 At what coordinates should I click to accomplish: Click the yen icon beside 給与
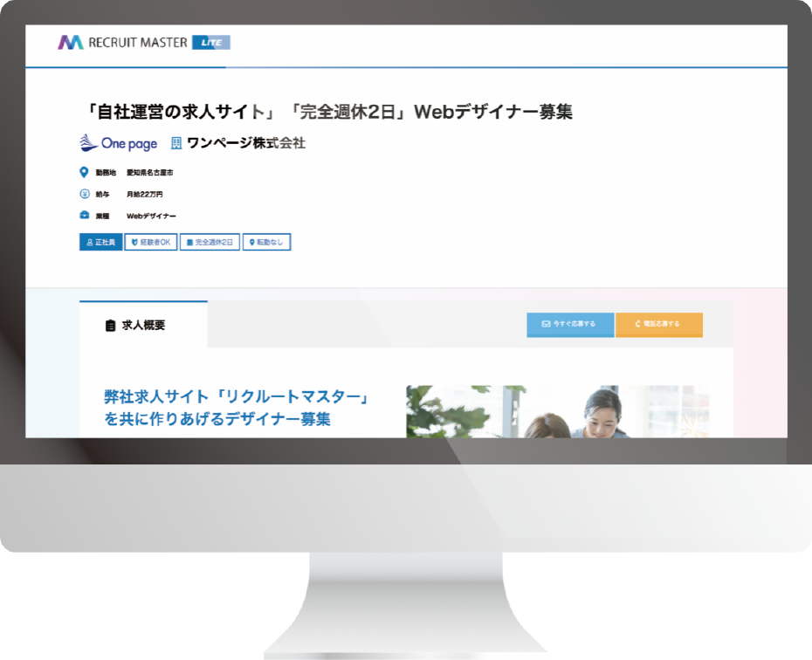tap(85, 194)
